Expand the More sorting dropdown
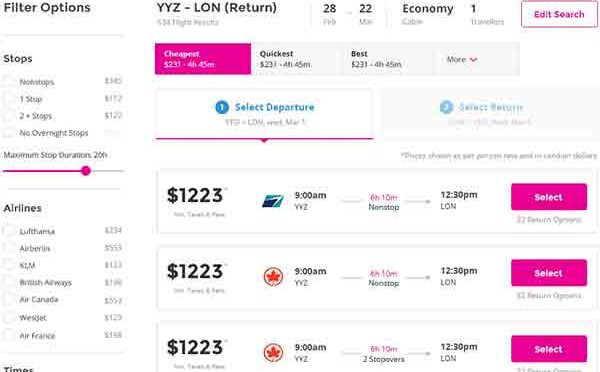This screenshot has width=600, height=372. pyautogui.click(x=462, y=59)
